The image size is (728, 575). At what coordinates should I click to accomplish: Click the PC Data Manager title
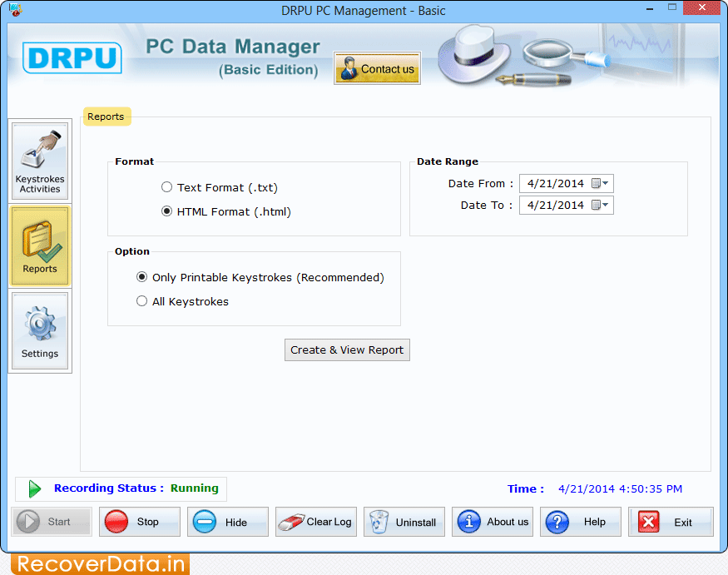coord(233,47)
